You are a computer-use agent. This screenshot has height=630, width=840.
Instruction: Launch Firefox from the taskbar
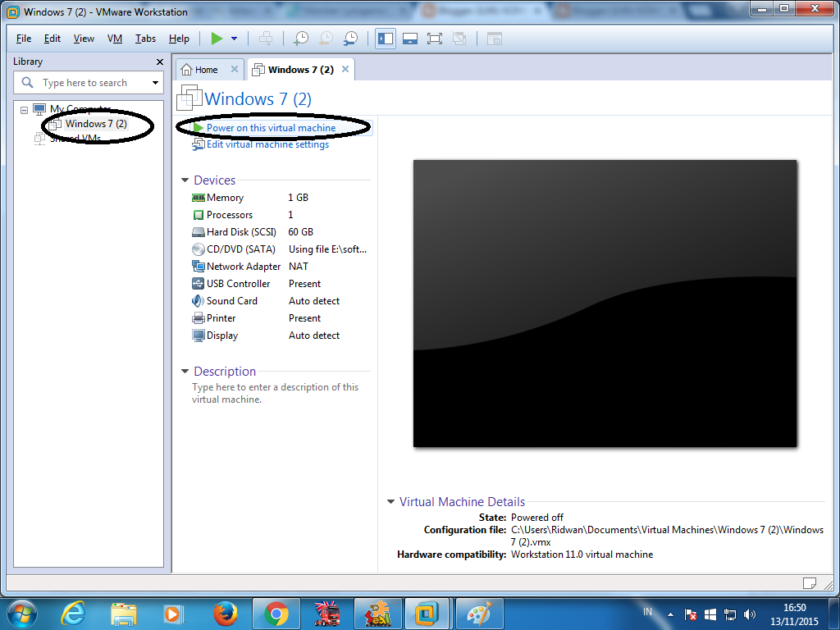click(225, 614)
